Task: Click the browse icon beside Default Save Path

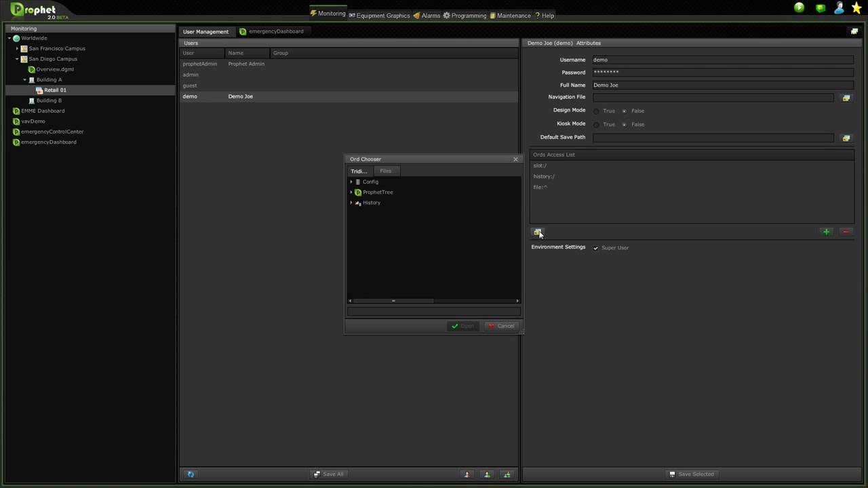Action: [846, 138]
